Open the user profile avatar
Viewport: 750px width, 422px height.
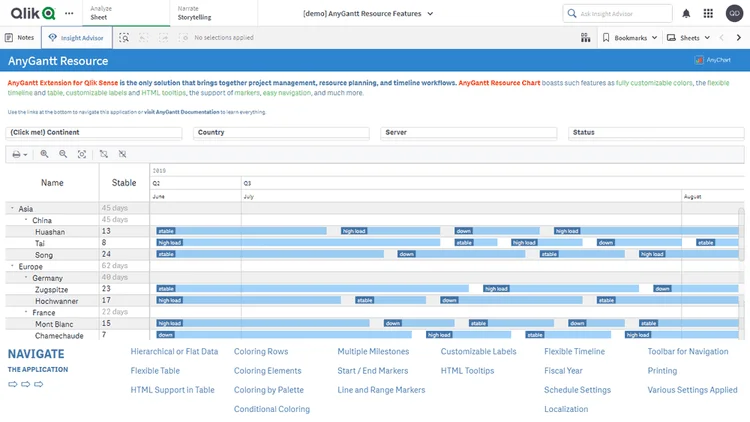pos(734,13)
